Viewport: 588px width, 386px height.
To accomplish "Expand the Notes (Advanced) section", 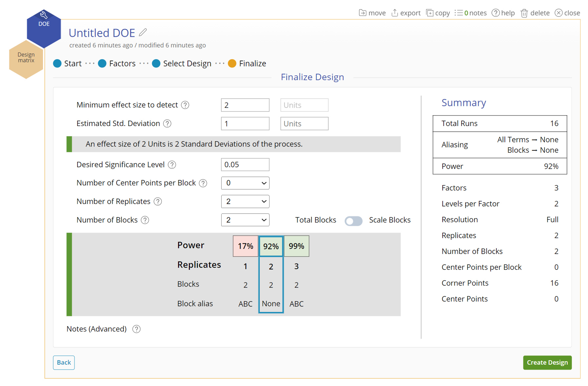I will 97,329.
